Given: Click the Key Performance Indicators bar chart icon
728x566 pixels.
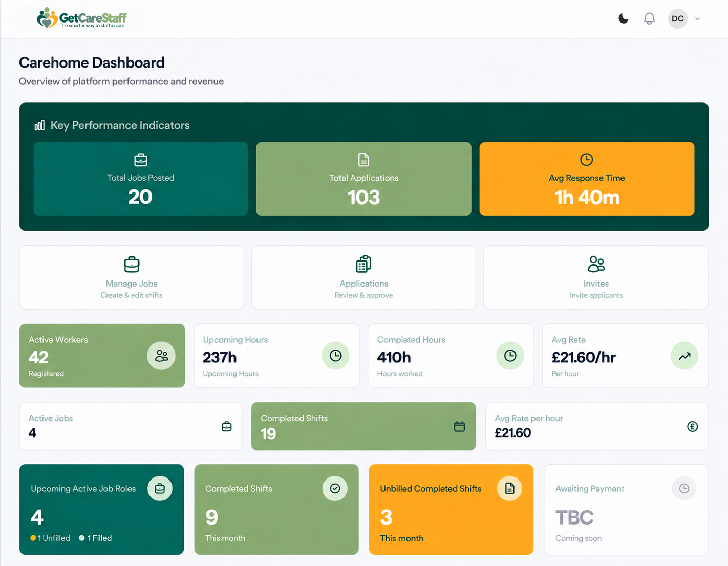Looking at the screenshot, I should click(x=39, y=125).
